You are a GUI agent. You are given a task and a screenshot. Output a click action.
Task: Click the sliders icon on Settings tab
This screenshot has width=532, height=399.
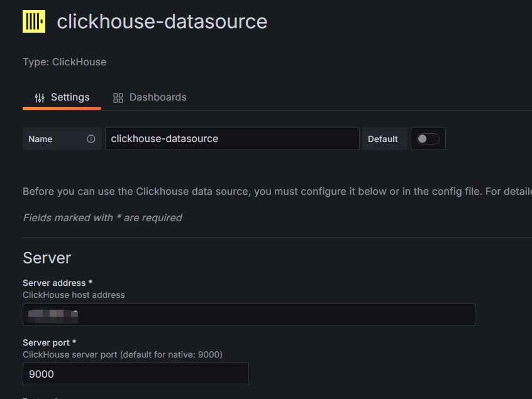tap(40, 97)
